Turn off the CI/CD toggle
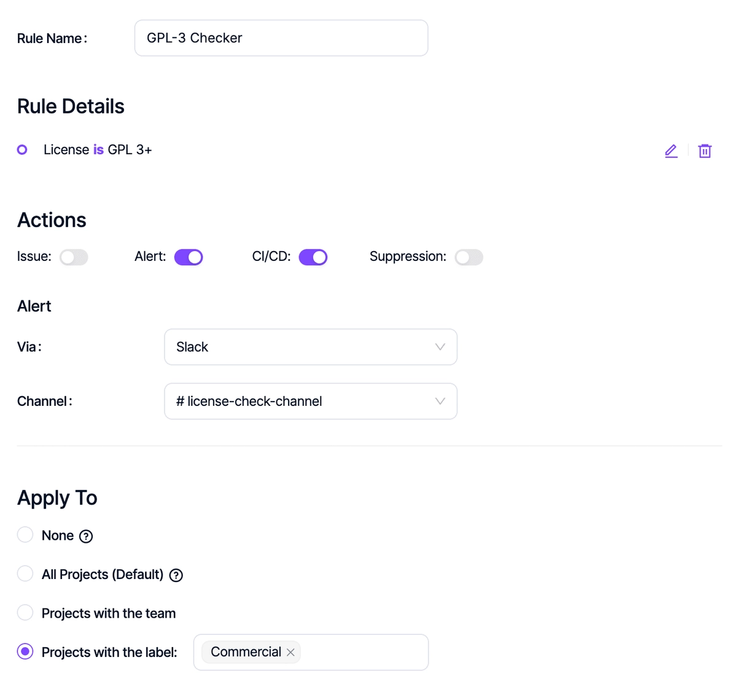 (x=313, y=257)
